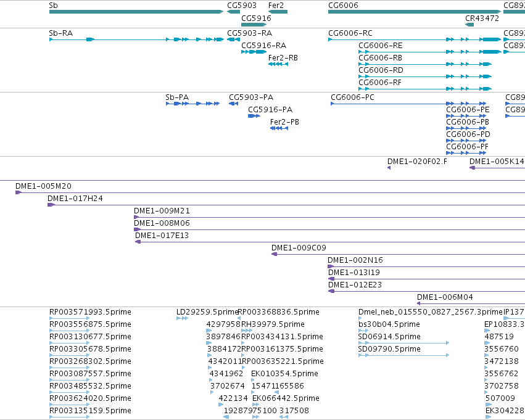The width and height of the screenshot is (525, 420).
Task: Select the Sb-PA protein feature
Action: pos(193,104)
